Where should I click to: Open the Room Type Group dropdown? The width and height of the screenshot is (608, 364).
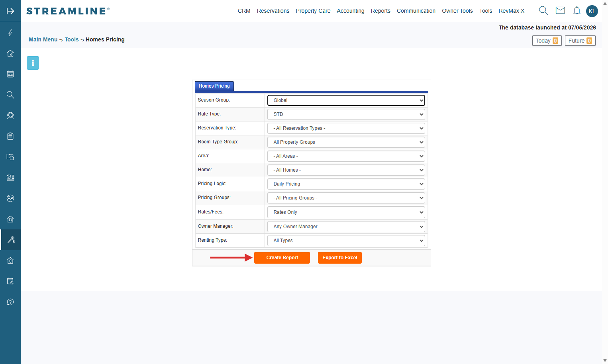(346, 142)
